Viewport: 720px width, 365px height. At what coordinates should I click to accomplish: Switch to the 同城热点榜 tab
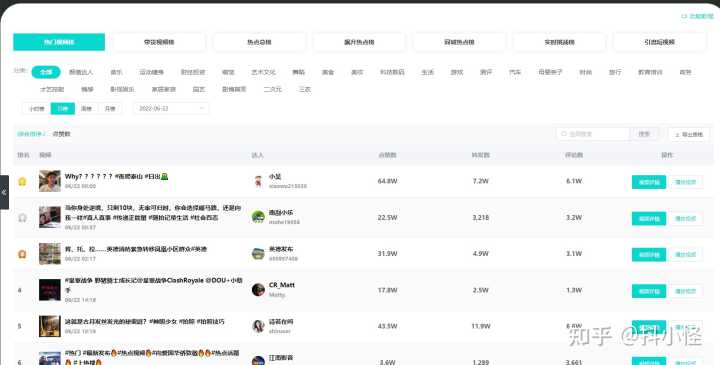coord(459,42)
